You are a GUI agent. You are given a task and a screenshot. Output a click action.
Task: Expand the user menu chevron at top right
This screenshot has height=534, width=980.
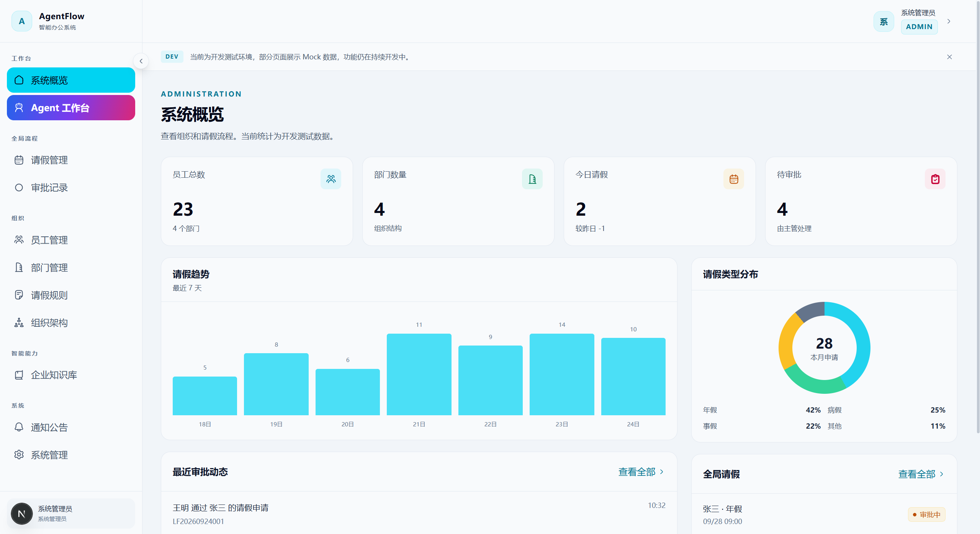949,21
